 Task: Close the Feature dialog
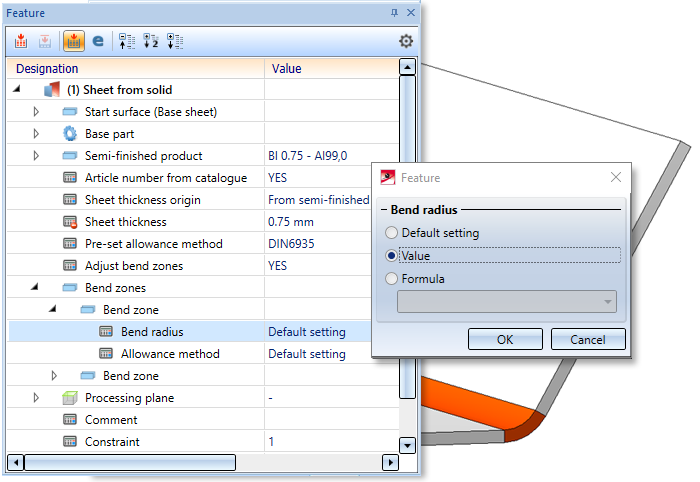616,178
